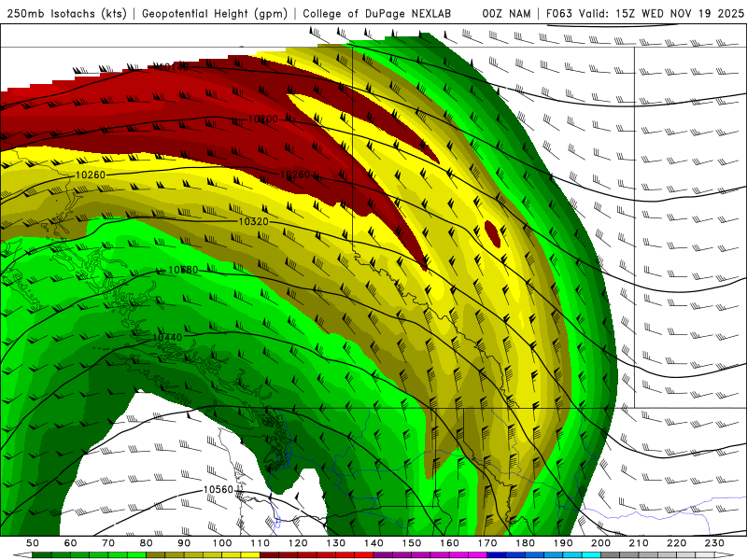This screenshot has width=747, height=560.
Task: Click the 10260 contour label nearest the left edge
Action: (x=90, y=175)
